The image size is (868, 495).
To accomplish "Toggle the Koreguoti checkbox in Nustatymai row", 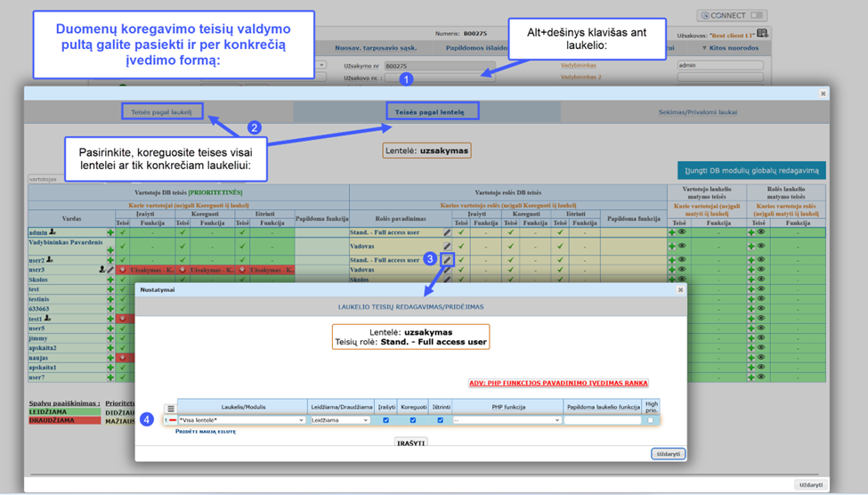I will click(x=413, y=420).
